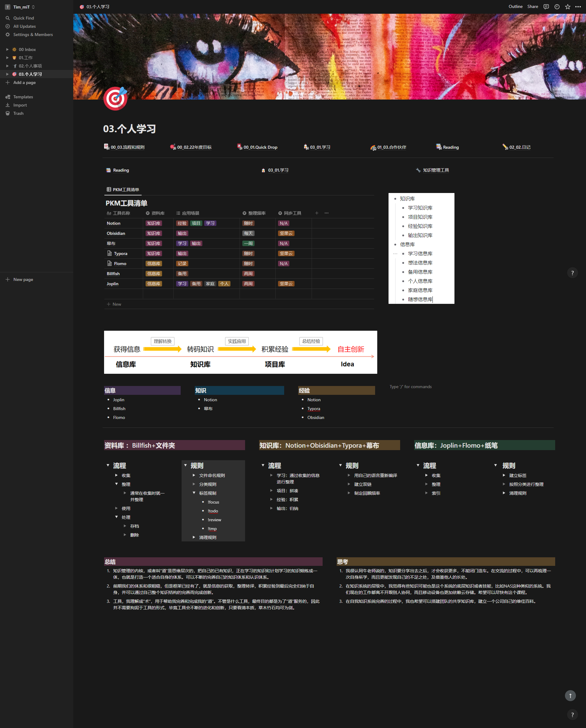Add a property column with plus icon
Screen dimensions: 586x728
click(x=317, y=213)
